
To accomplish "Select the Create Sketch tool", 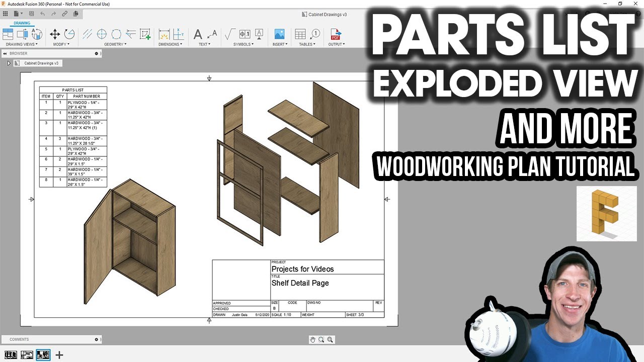I will click(x=145, y=34).
